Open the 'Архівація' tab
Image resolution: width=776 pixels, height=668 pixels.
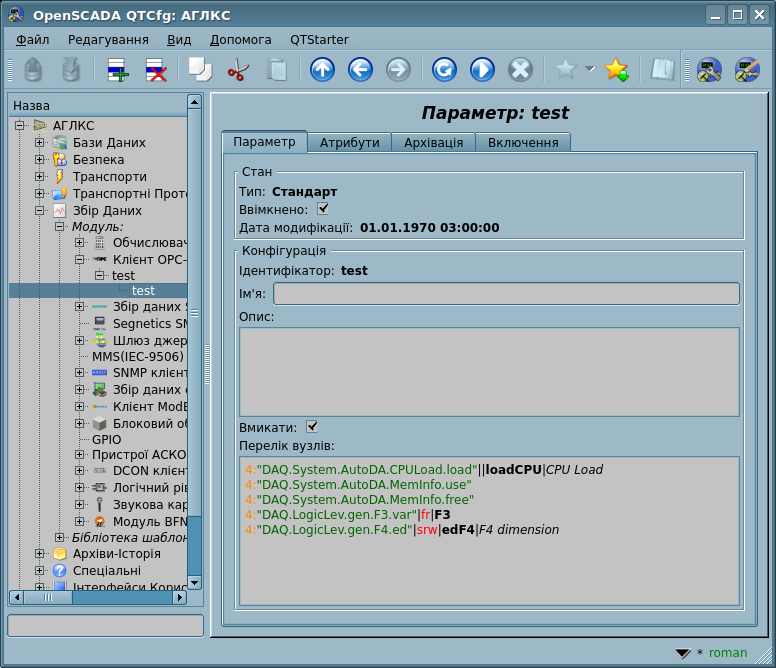pos(433,143)
